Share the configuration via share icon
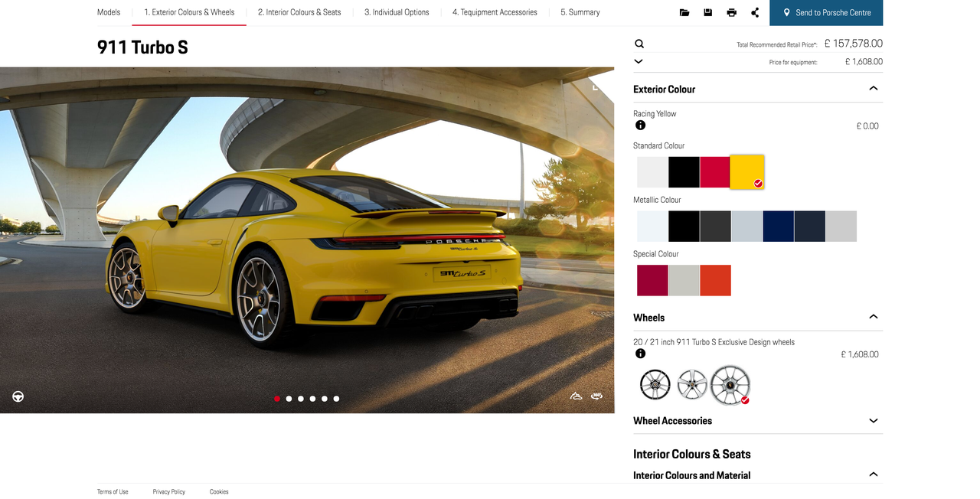Screen dimensions: 980x499 click(x=756, y=11)
